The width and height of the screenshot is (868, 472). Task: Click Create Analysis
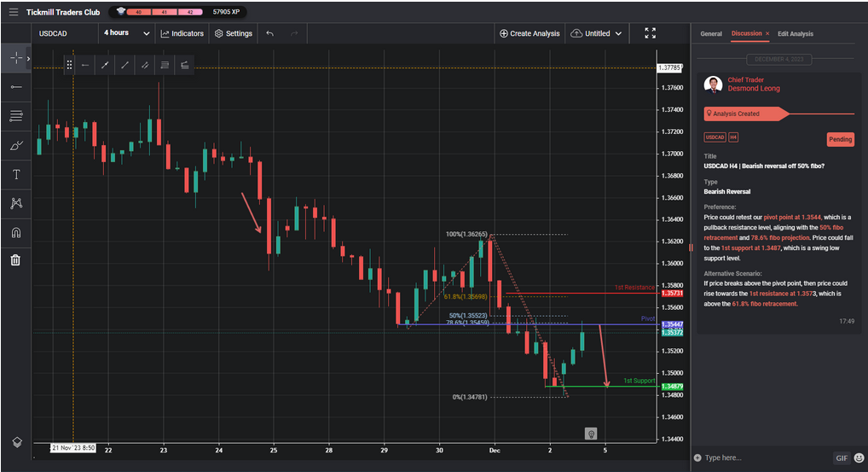529,33
